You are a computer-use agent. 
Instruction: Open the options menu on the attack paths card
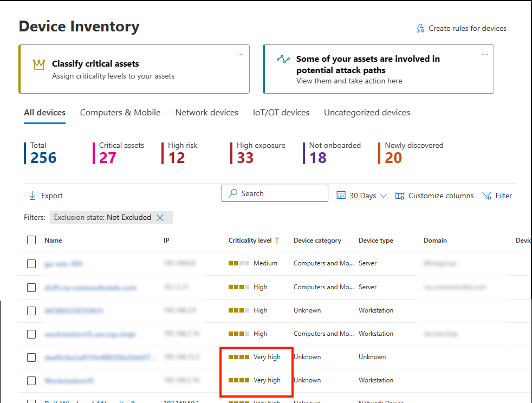point(484,54)
